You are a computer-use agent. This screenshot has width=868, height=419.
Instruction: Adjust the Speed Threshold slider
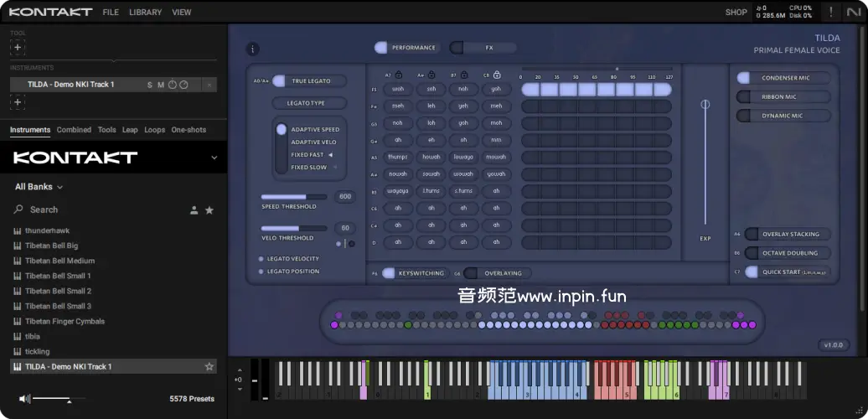click(x=294, y=197)
